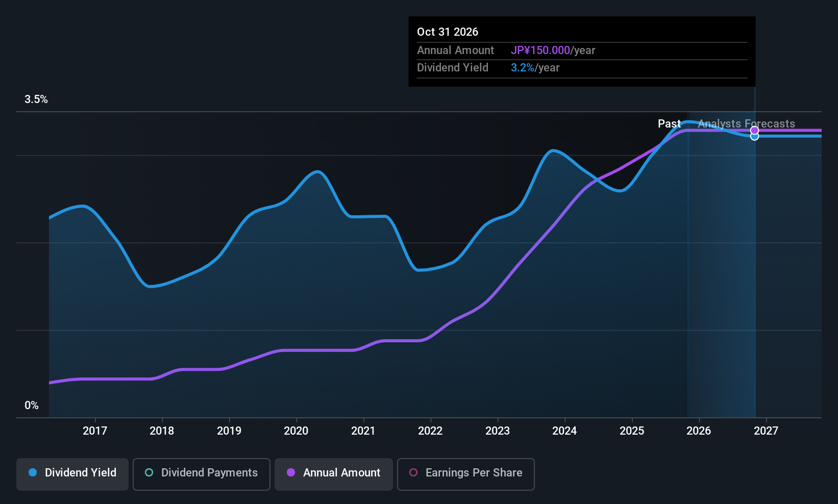Screen dimensions: 838x504
Task: Select the Analysts Forecasts label
Action: tap(746, 123)
